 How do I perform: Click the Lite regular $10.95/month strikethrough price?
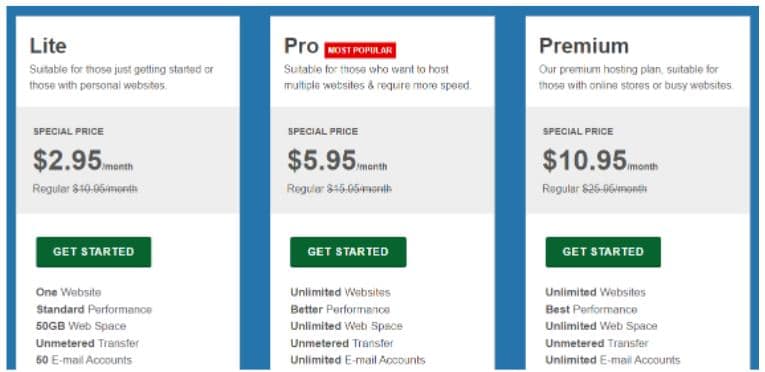click(x=105, y=188)
